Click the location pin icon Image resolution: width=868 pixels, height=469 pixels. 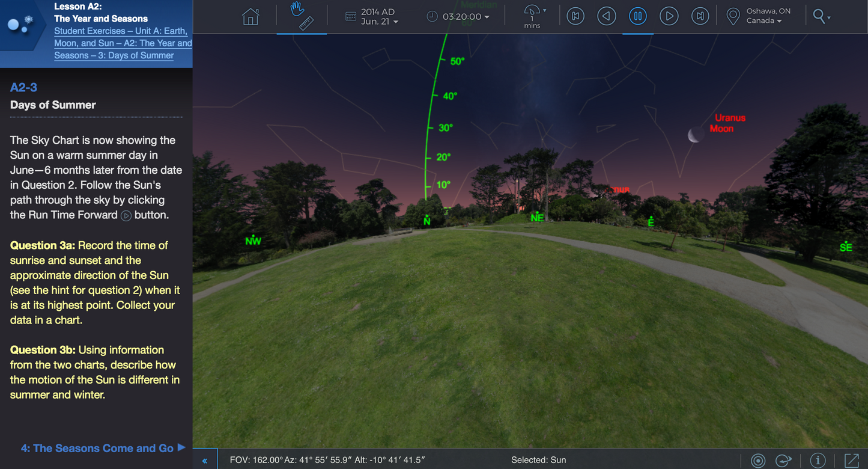[x=733, y=16]
